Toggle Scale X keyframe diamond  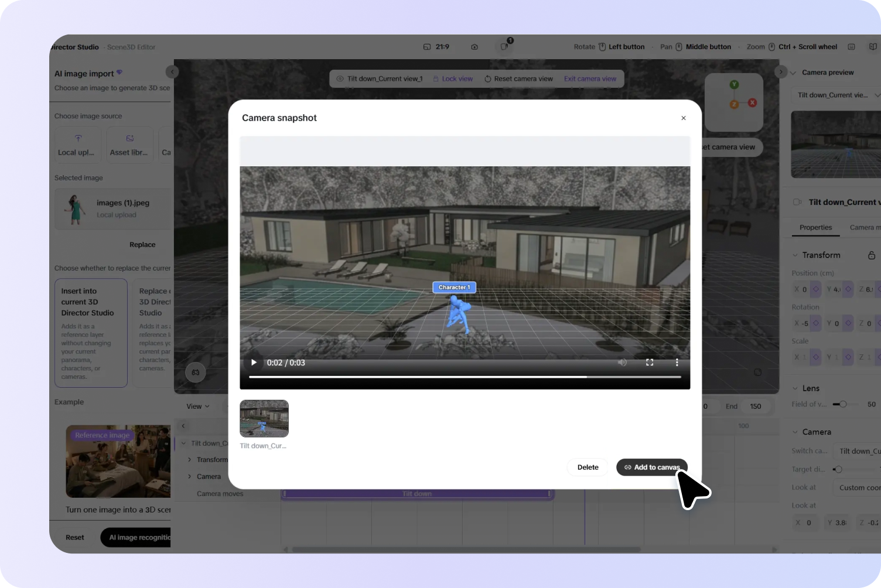(x=815, y=357)
